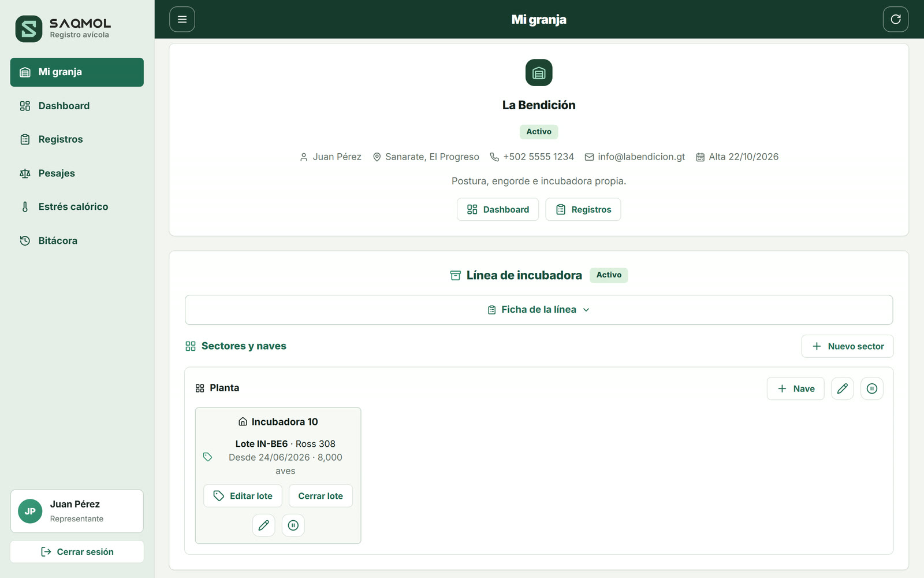Click the Activo badge under La Bendición
The image size is (924, 578).
pos(539,132)
